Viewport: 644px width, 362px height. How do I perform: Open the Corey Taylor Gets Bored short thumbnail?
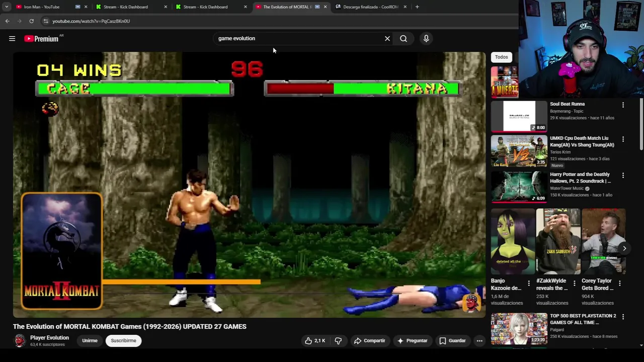tap(603, 241)
